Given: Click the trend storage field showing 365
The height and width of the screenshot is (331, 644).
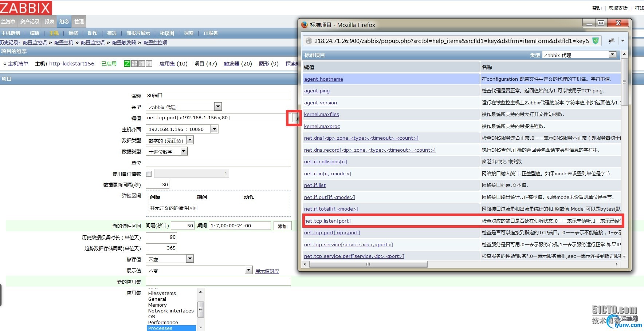Looking at the screenshot, I should pyautogui.click(x=161, y=248).
